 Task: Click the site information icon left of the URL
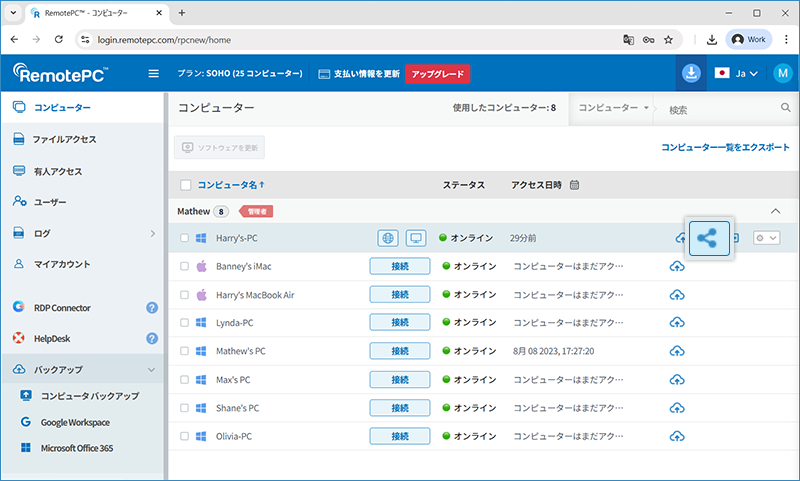[x=85, y=39]
